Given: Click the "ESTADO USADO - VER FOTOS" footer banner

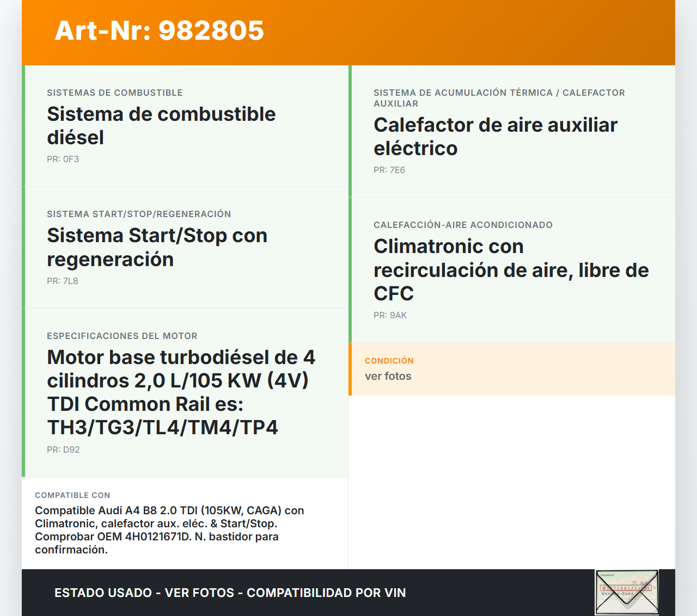Looking at the screenshot, I should tap(229, 593).
